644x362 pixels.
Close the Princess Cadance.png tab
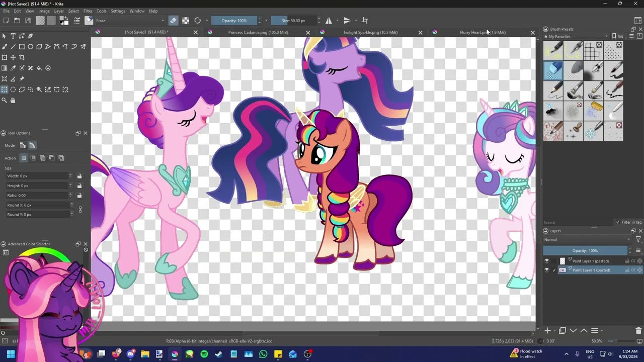(308, 32)
